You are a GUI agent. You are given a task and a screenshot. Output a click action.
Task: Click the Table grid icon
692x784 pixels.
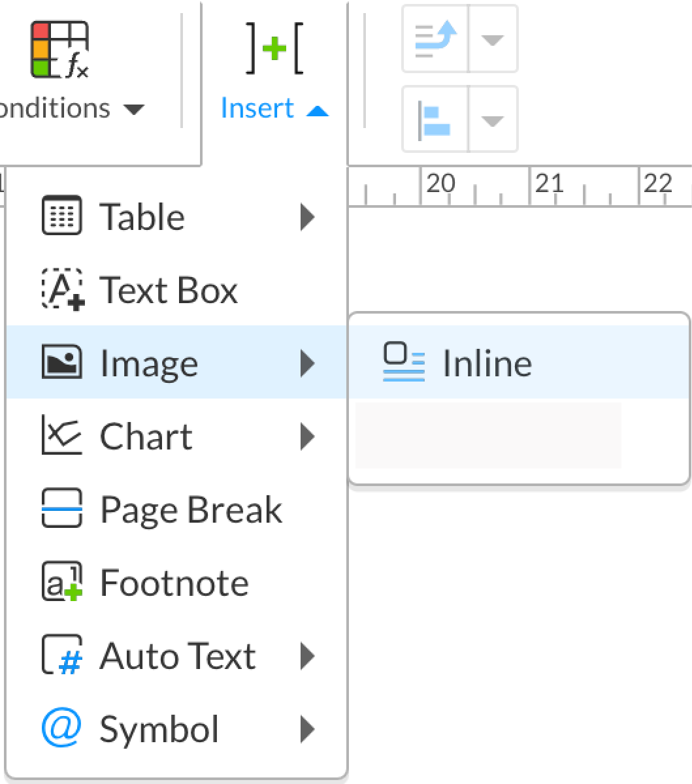[61, 216]
